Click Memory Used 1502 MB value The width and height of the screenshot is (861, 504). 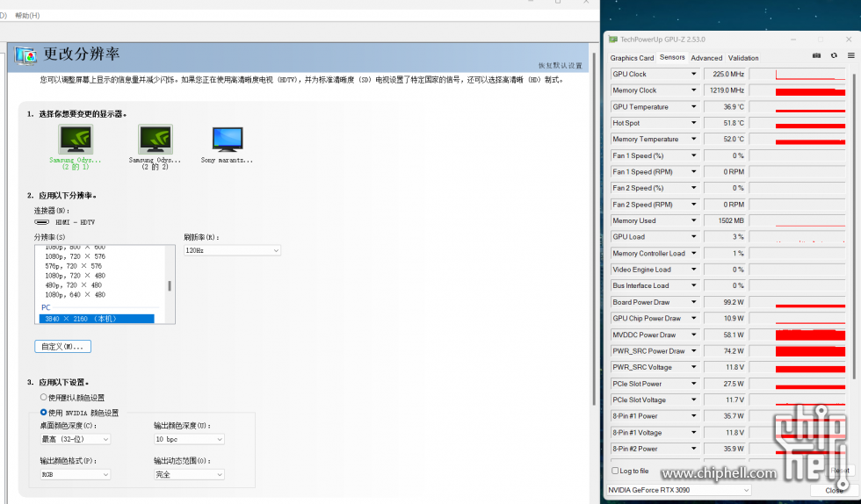pos(725,220)
